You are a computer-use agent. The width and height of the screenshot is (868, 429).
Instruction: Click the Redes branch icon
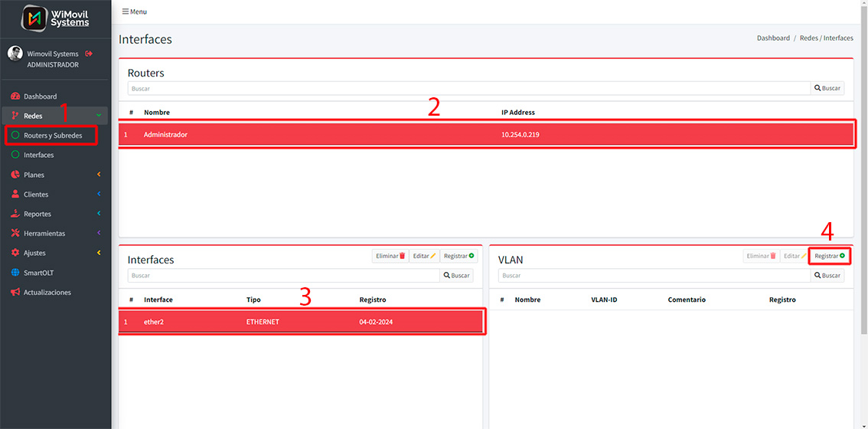click(15, 116)
